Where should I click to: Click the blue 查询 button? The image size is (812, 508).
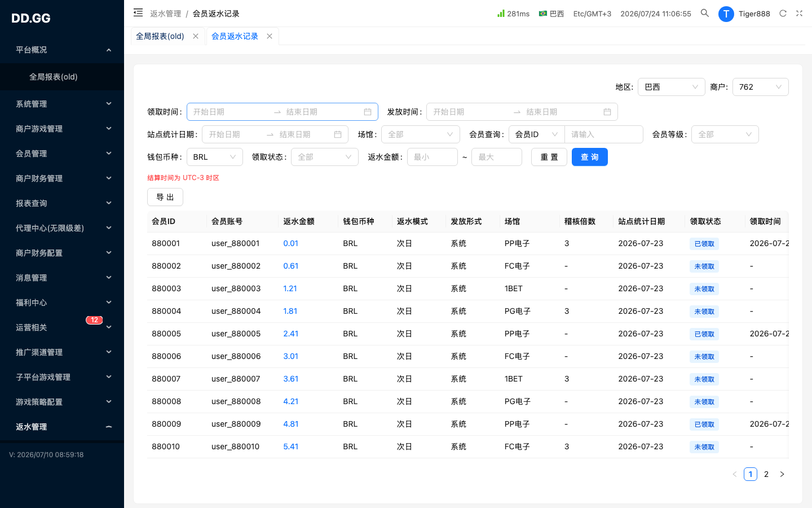tap(590, 157)
